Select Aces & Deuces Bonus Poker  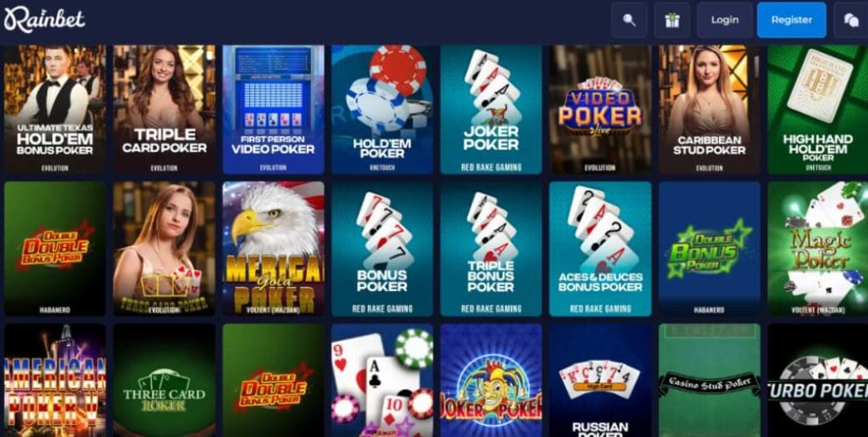600,249
